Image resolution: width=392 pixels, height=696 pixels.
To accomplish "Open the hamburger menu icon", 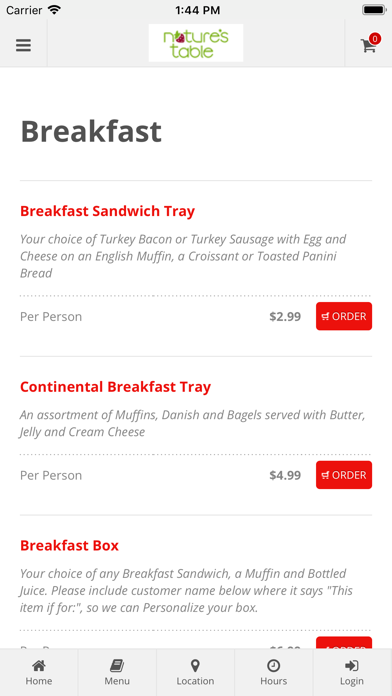I will [x=23, y=45].
